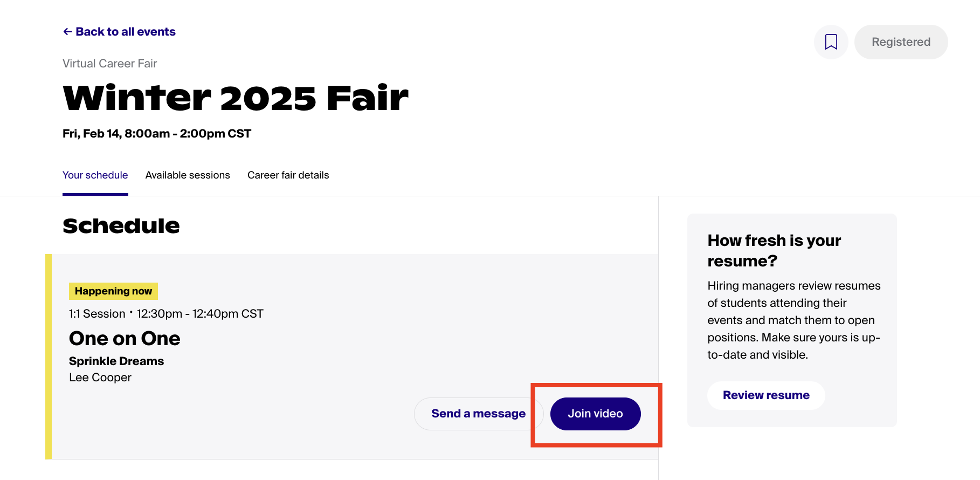Click the Schedule section heading
The width and height of the screenshot is (980, 480).
tap(121, 226)
